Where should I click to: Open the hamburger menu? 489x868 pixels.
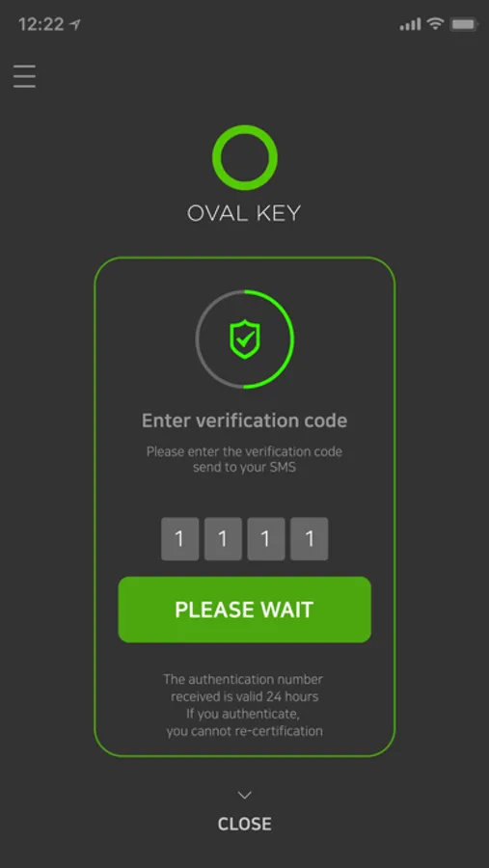pyautogui.click(x=25, y=76)
